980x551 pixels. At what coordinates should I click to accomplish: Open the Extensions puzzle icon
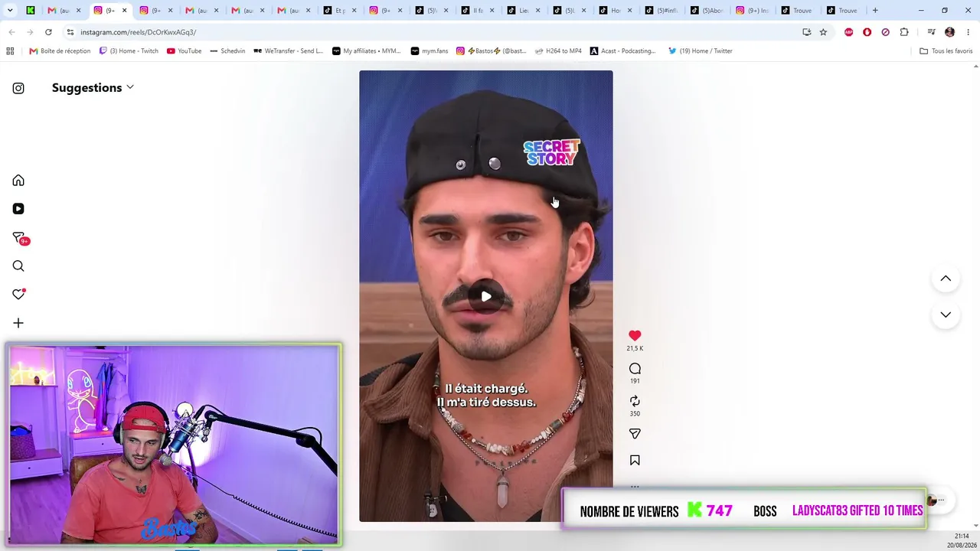click(904, 32)
